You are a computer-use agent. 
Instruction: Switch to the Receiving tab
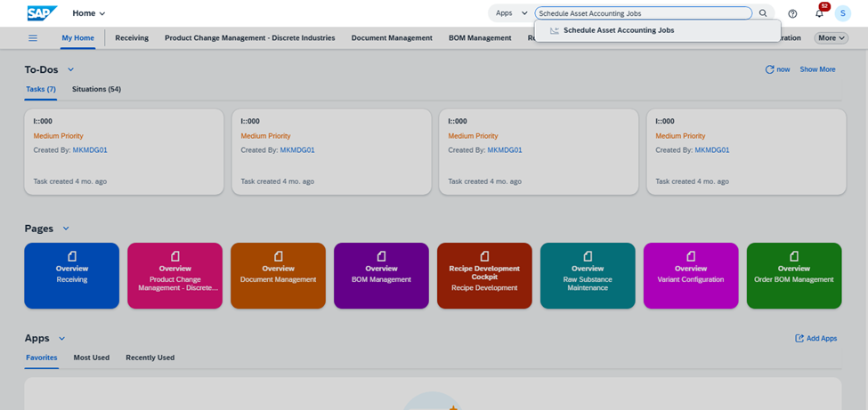132,38
